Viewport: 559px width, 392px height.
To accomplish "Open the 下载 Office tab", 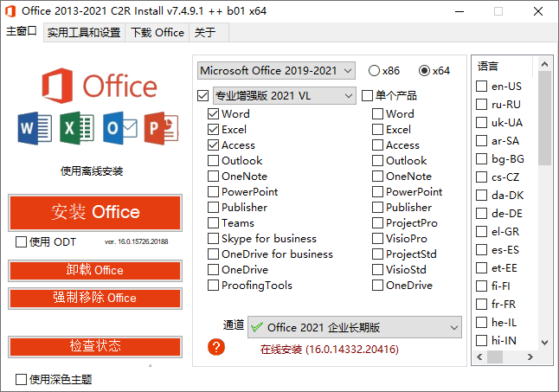I will point(157,32).
